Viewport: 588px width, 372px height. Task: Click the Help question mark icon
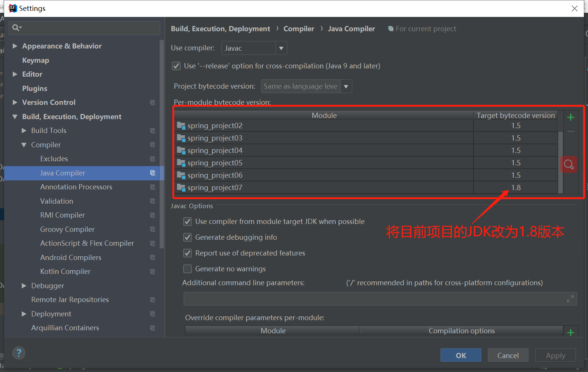(19, 353)
